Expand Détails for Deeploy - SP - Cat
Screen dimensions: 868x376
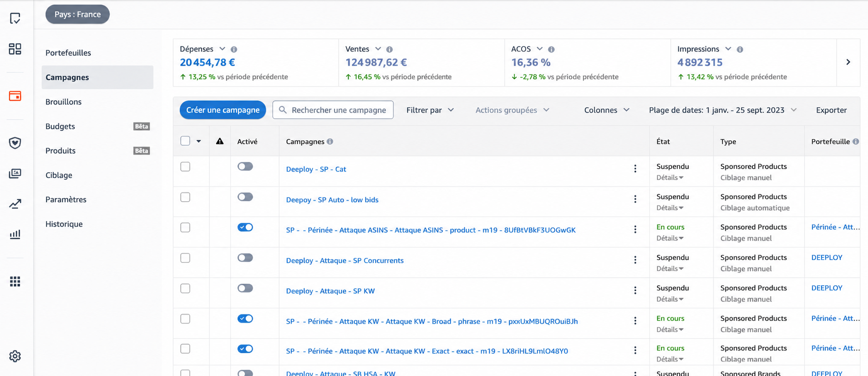[x=670, y=178]
